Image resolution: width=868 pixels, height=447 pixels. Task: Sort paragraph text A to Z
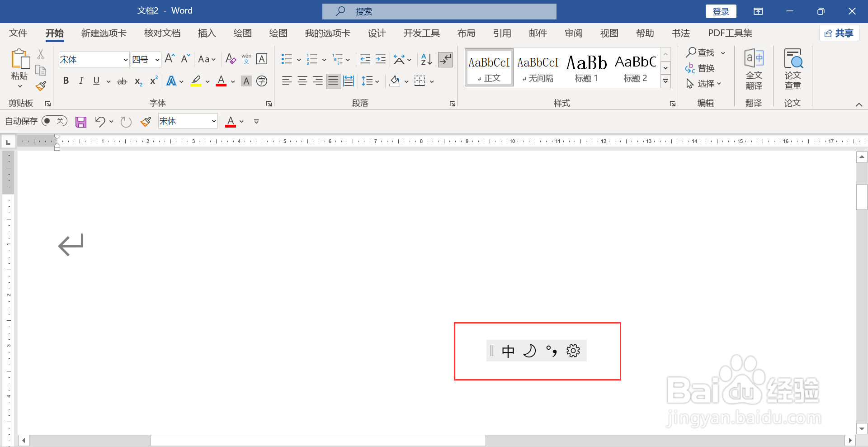426,59
